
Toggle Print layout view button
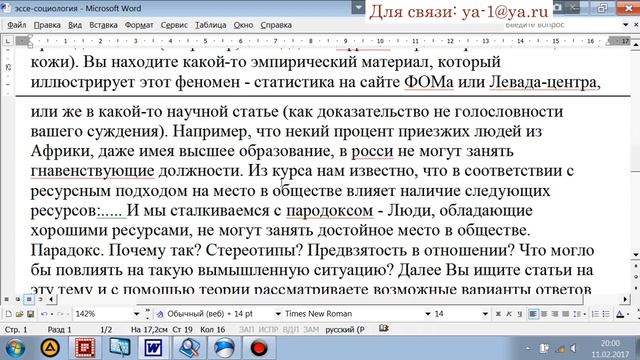[29, 300]
